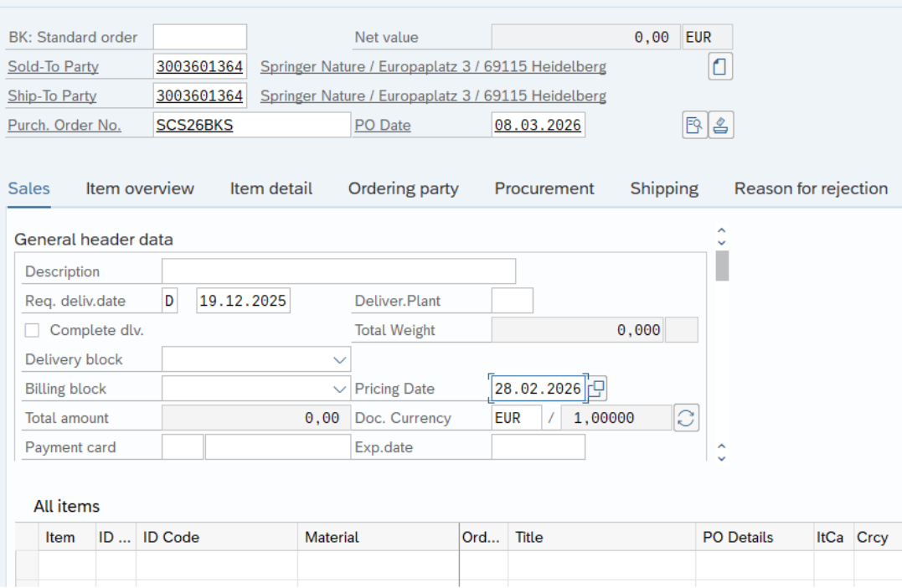Open the document icon beside Sold-To address
The height and width of the screenshot is (588, 902).
(x=720, y=66)
